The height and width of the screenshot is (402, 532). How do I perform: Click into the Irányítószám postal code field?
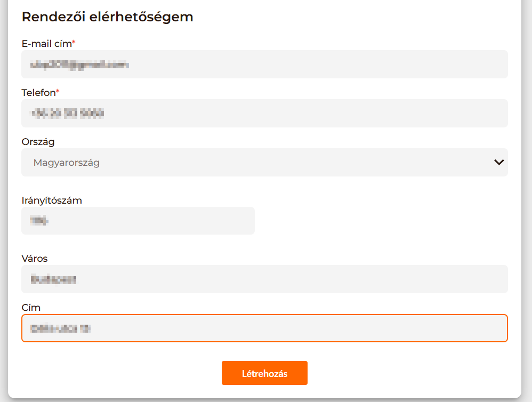[138, 221]
